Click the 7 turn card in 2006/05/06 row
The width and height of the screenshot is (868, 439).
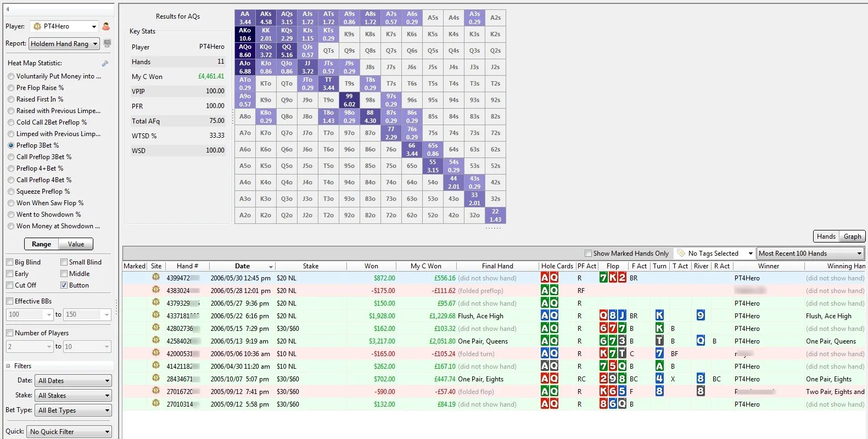659,353
